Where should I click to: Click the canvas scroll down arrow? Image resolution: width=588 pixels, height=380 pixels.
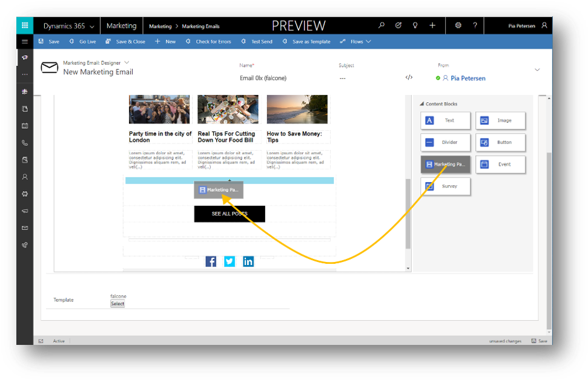pyautogui.click(x=408, y=268)
